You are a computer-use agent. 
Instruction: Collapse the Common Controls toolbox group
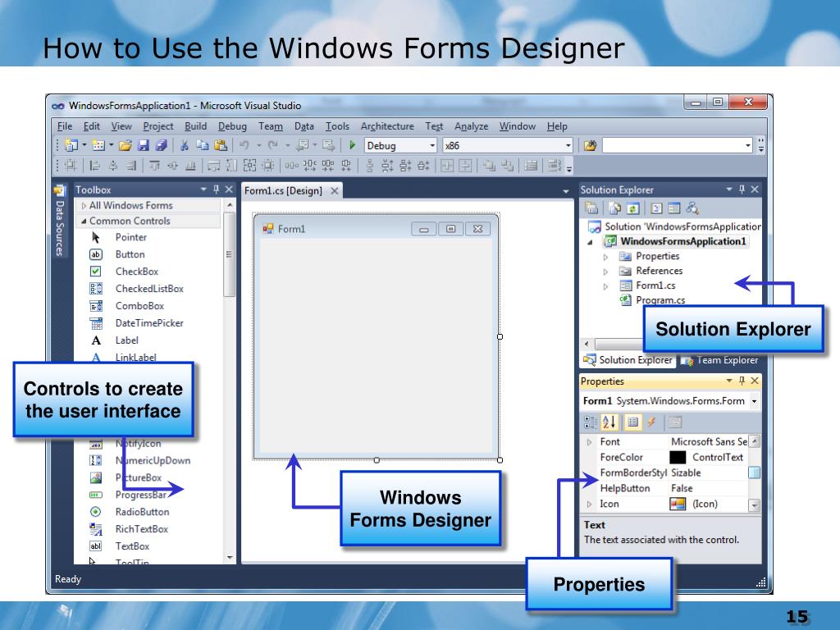point(84,221)
